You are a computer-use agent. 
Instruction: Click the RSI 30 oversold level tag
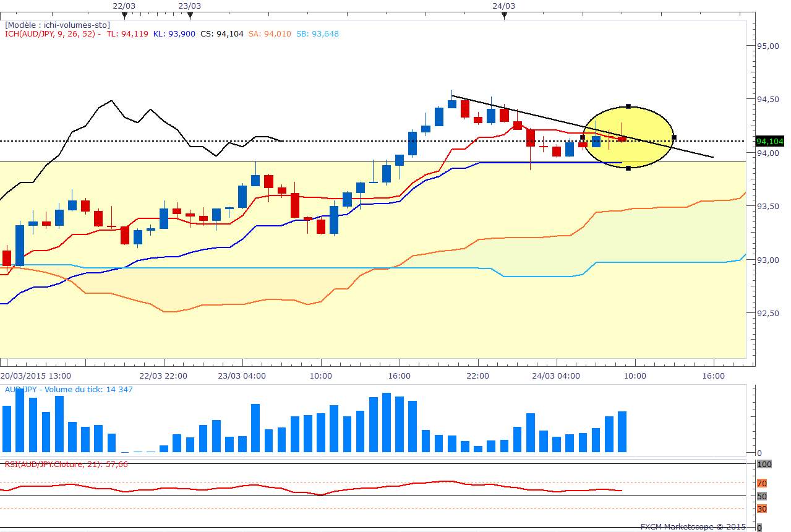click(762, 508)
